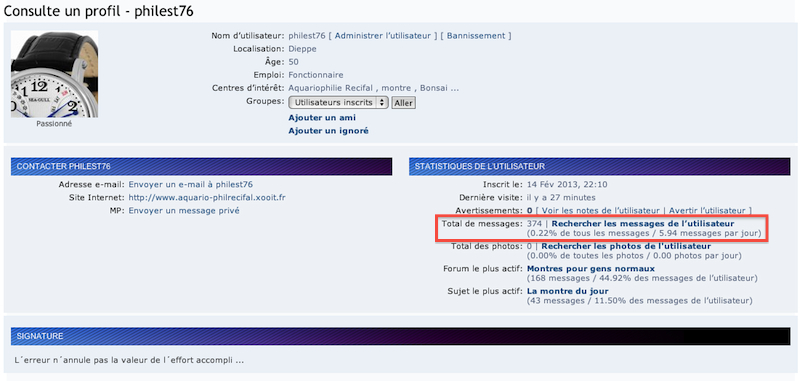800x381 pixels.
Task: Open Voir les notes de l'utilisateur
Action: pos(601,210)
